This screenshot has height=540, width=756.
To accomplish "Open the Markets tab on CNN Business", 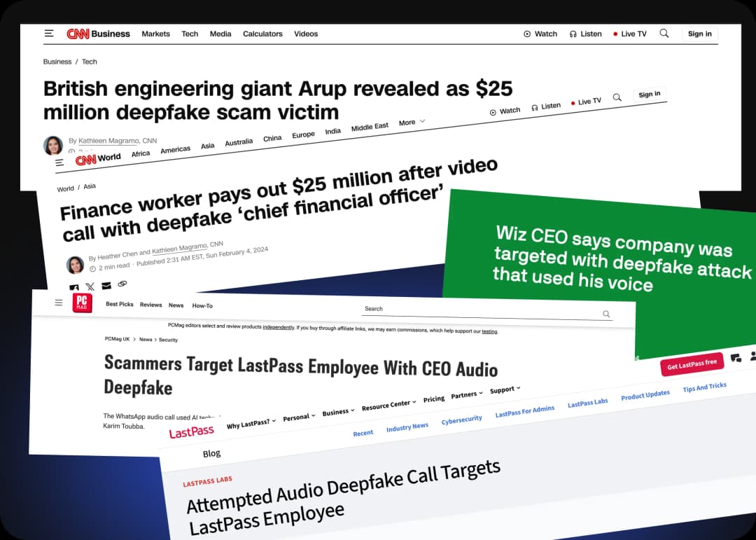I will (155, 34).
